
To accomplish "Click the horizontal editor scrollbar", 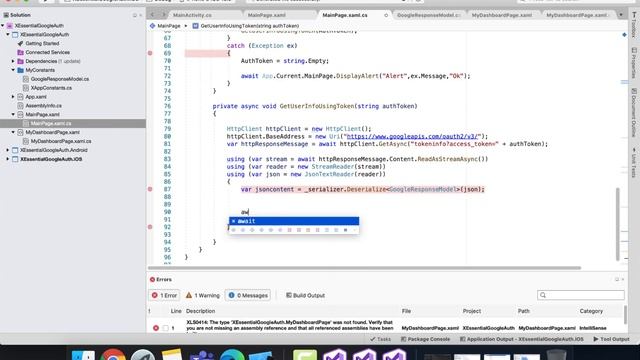I will (364, 268).
